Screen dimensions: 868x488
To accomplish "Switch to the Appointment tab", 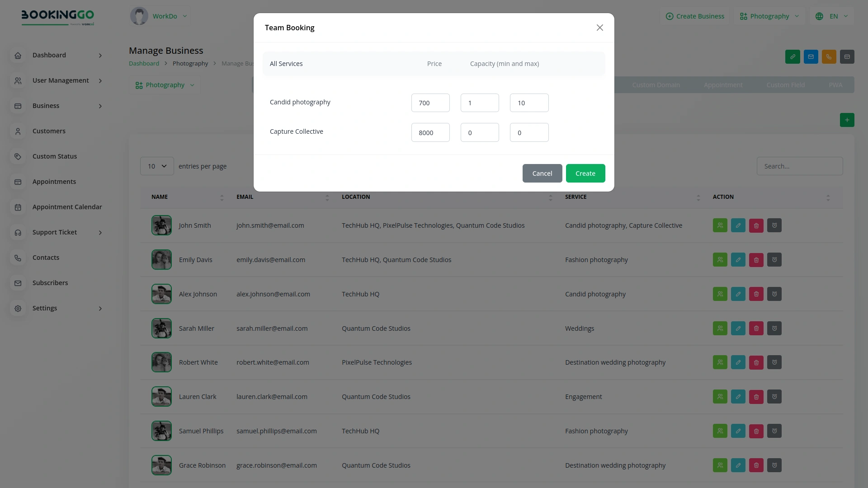I will click(x=723, y=84).
